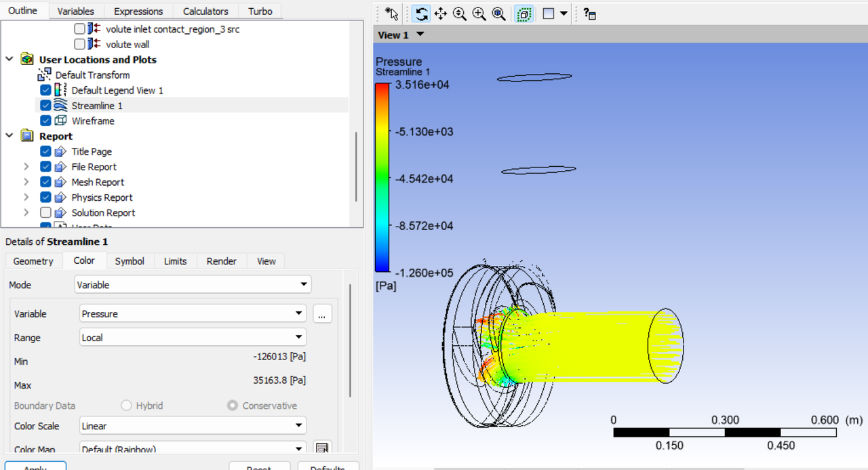Screen dimensions: 868x470
Task: Select the Pan view tool
Action: click(x=440, y=14)
